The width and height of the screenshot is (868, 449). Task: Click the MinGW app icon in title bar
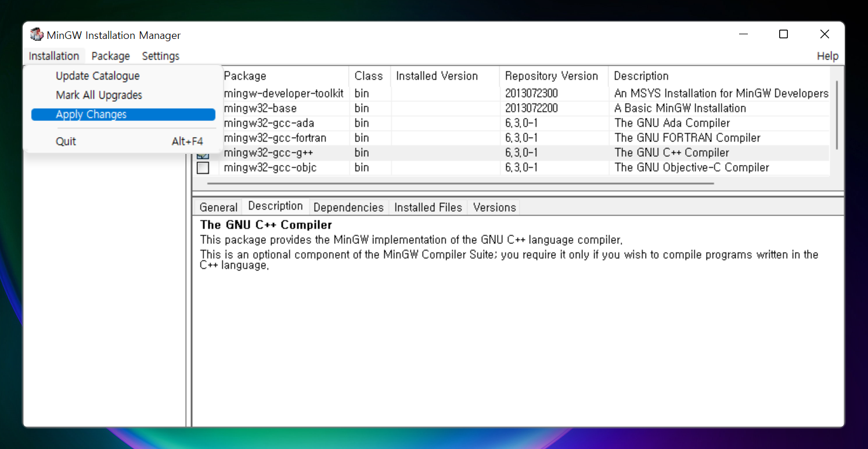pos(37,35)
